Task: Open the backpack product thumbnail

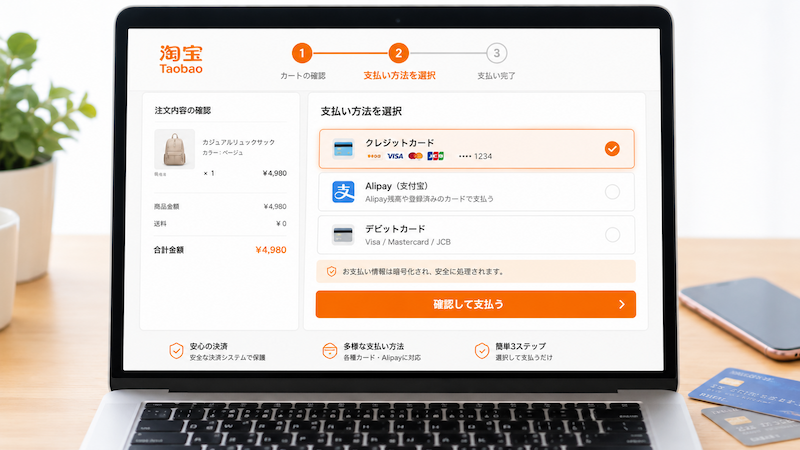Action: tap(174, 149)
